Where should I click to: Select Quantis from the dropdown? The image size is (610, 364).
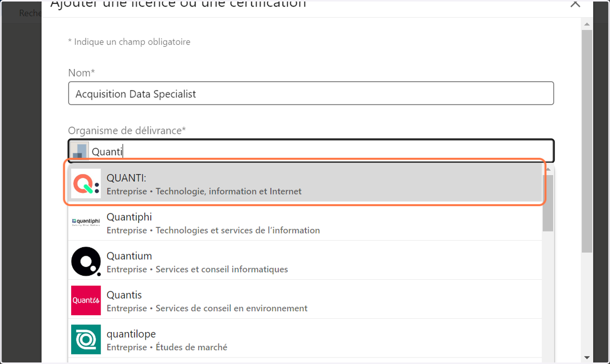pyautogui.click(x=305, y=300)
